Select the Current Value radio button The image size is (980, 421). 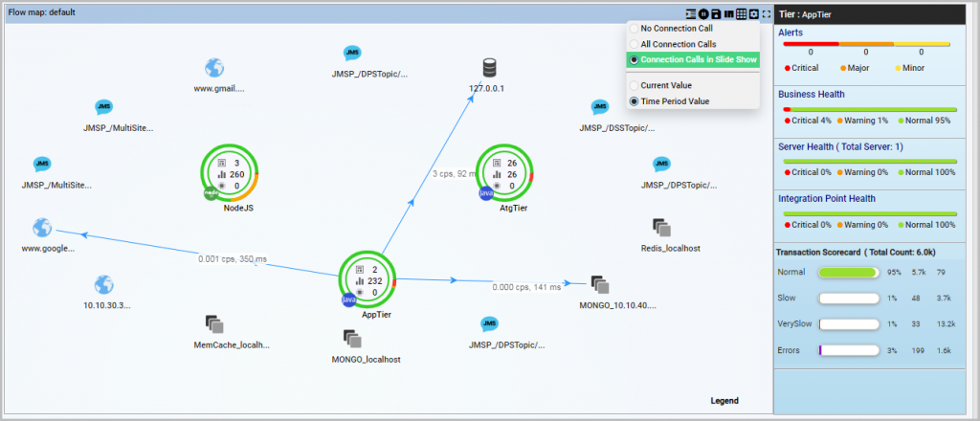[x=635, y=85]
